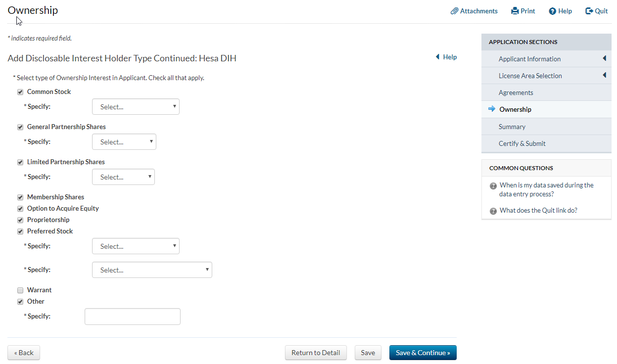617x364 pixels.
Task: Click the Help question mark icon in header
Action: (x=553, y=11)
